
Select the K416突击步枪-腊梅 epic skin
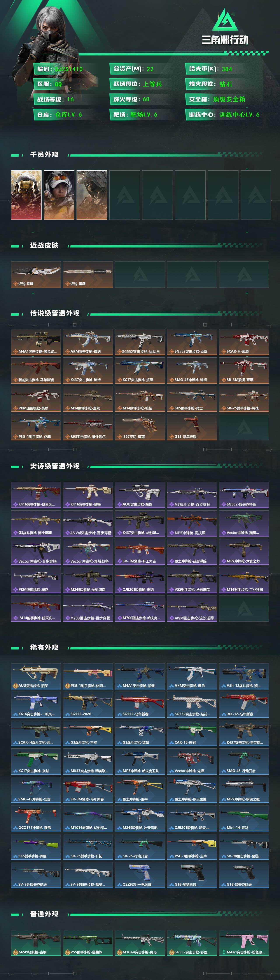pyautogui.click(x=88, y=495)
